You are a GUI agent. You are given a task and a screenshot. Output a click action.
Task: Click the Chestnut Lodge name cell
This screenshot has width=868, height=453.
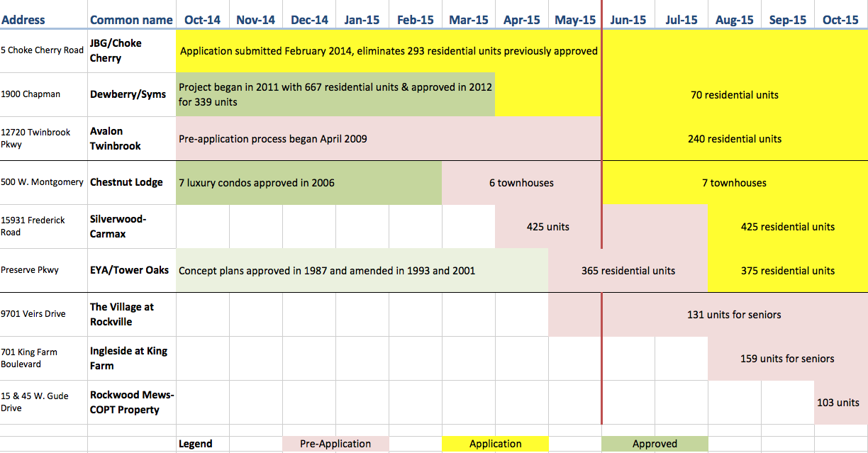pos(126,182)
